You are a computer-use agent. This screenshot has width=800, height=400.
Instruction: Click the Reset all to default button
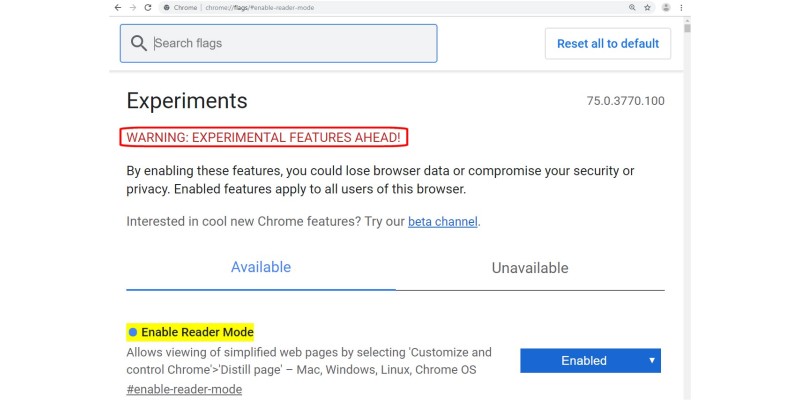pyautogui.click(x=608, y=44)
